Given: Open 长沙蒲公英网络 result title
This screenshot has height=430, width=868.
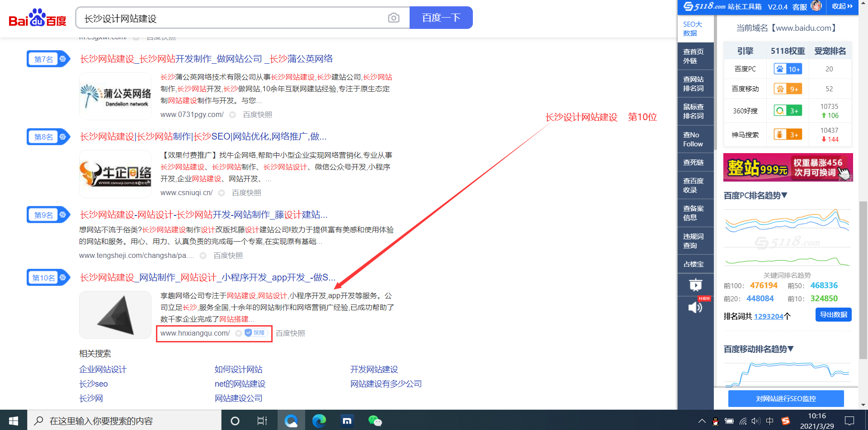Looking at the screenshot, I should 206,59.
